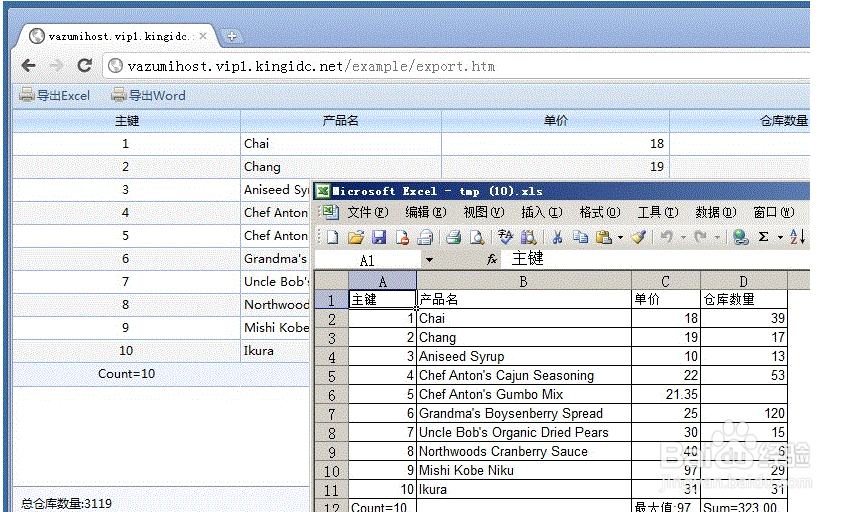Click the Redo arrow icon in Excel
This screenshot has height=512, width=860.
(700, 237)
